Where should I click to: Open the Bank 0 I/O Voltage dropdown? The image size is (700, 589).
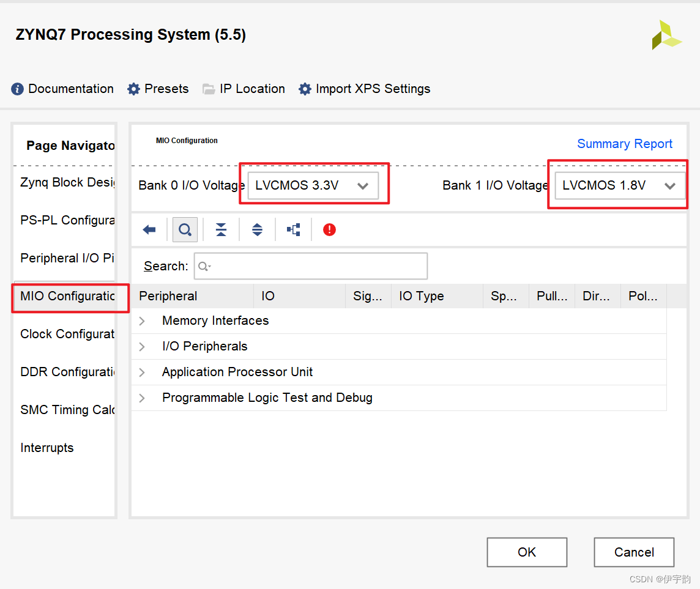313,185
